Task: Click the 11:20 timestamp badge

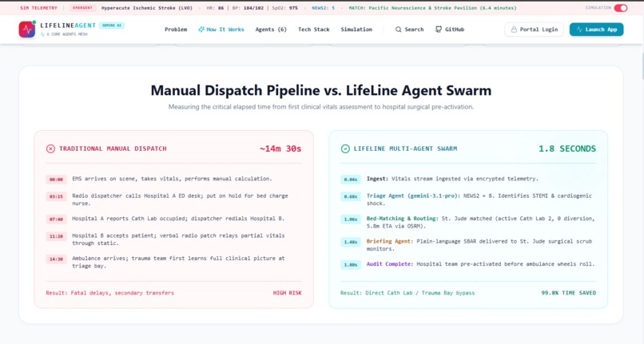Action: (56, 236)
